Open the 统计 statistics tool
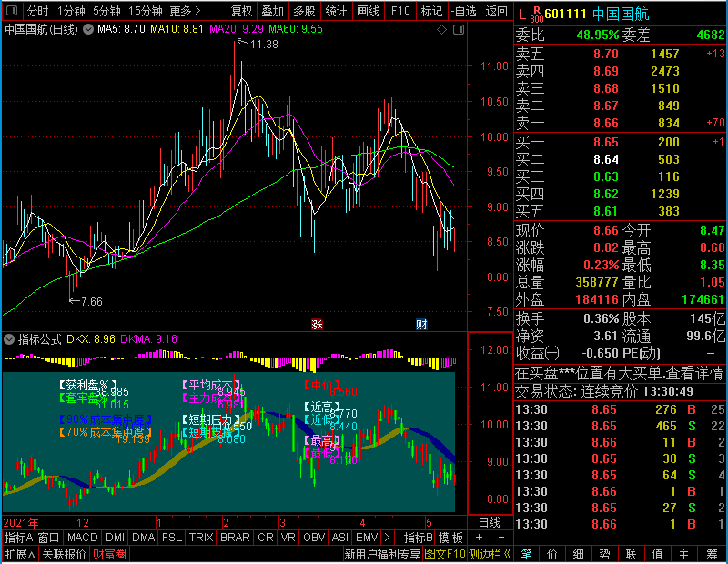This screenshot has height=564, width=728. [x=336, y=11]
